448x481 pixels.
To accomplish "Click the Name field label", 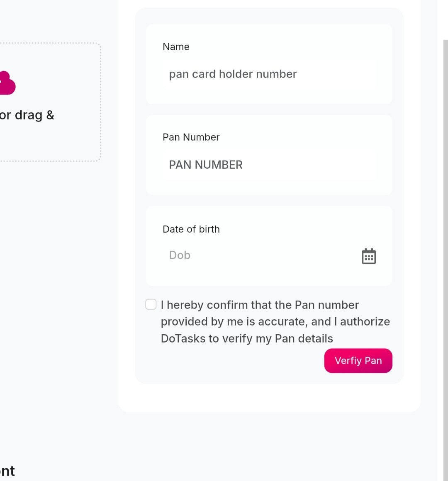I will 176,47.
